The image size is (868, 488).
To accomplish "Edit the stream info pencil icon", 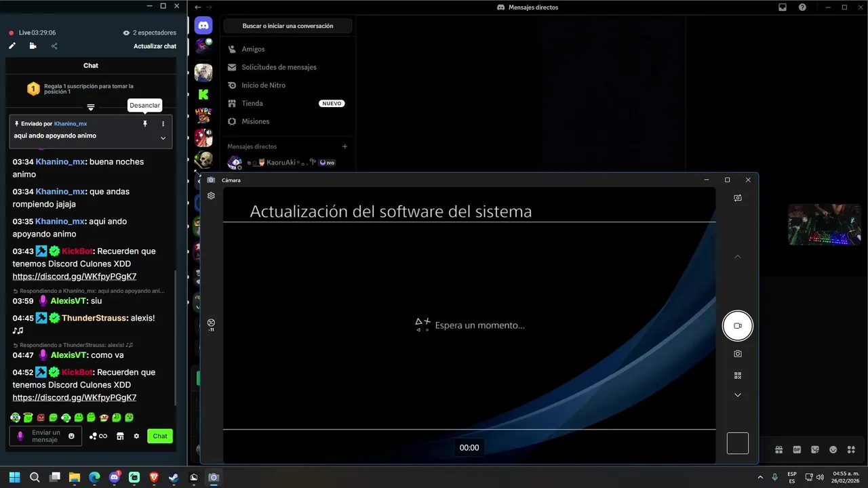I will (12, 46).
